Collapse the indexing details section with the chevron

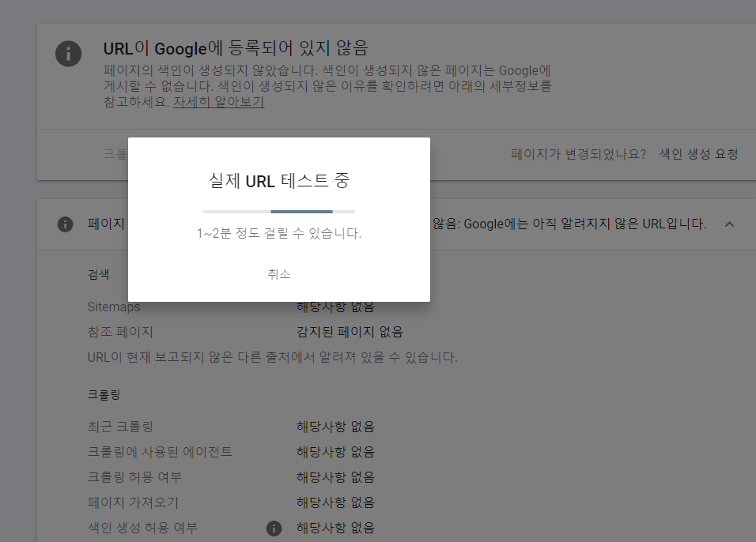click(x=729, y=224)
